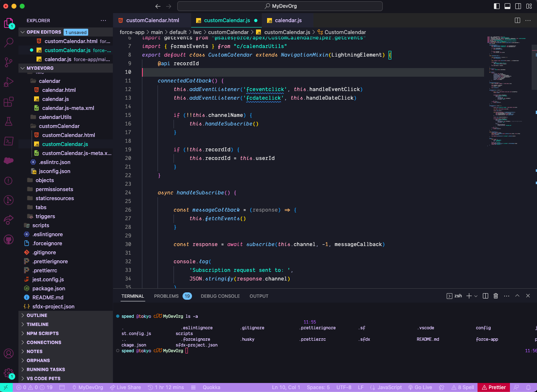
Task: Open the Search panel icon
Action: coord(9,42)
